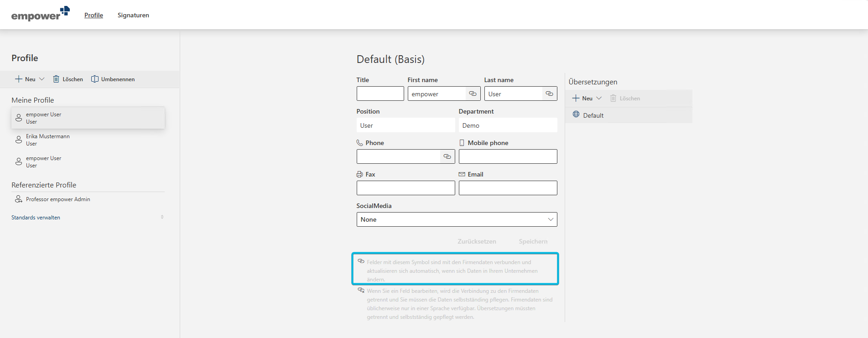The height and width of the screenshot is (338, 868).
Task: Click the Speichern button
Action: [533, 241]
